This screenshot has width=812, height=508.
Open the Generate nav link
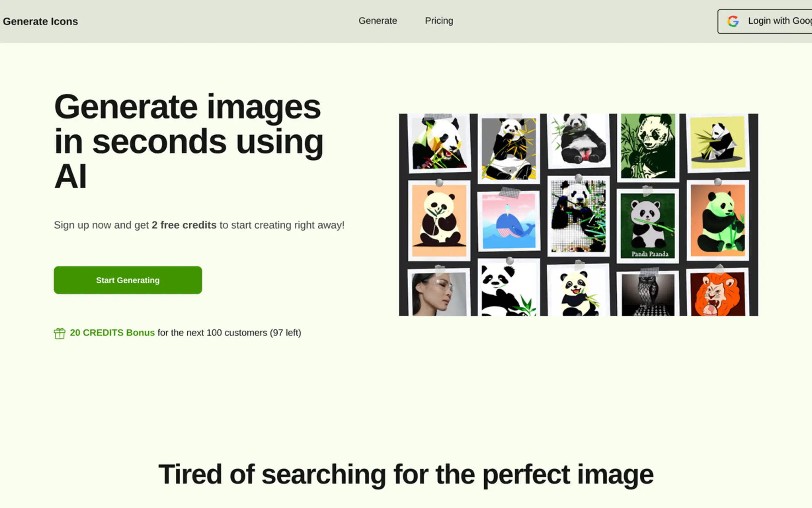click(x=378, y=21)
